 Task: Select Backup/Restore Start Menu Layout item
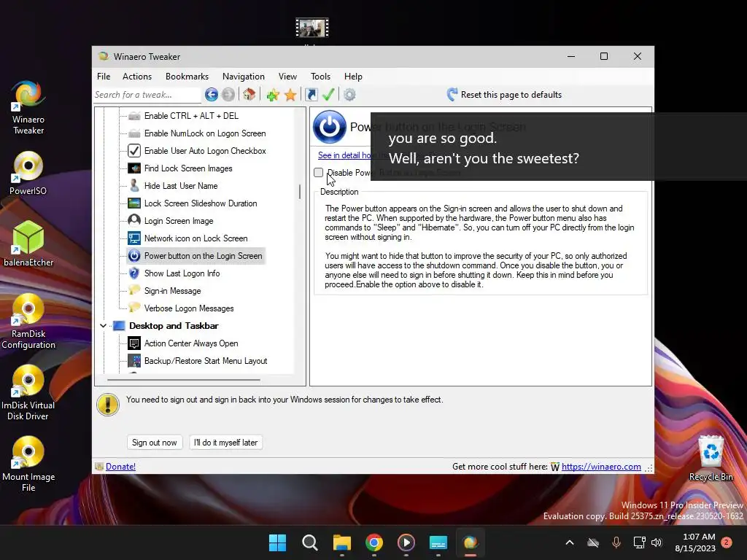click(205, 361)
